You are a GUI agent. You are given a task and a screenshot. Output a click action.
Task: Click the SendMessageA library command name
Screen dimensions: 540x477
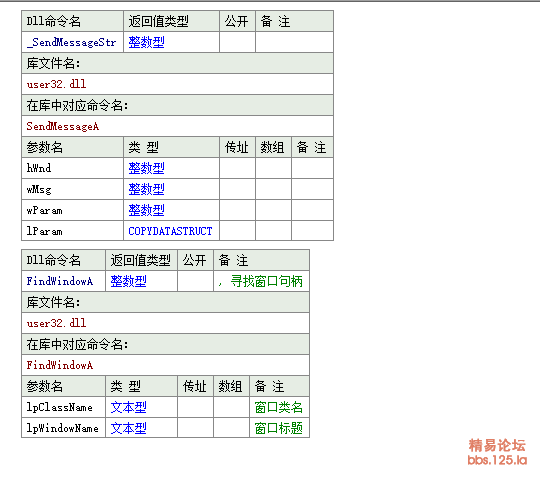click(63, 126)
